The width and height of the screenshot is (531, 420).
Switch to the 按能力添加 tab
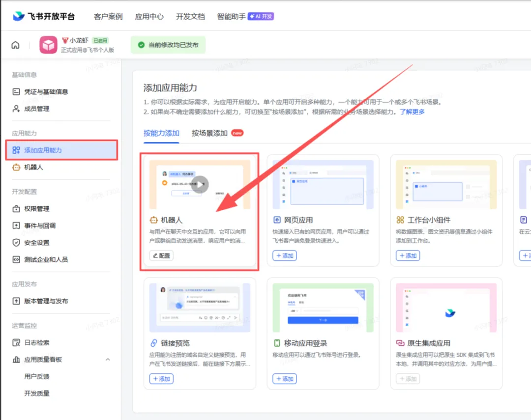tap(161, 133)
